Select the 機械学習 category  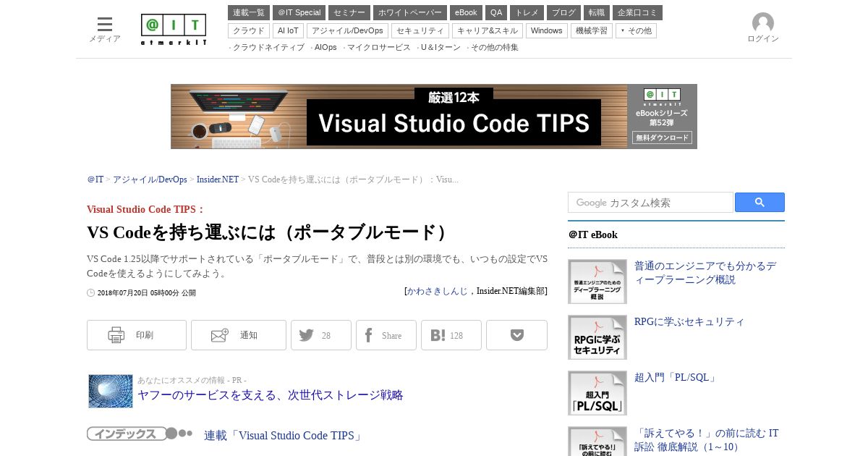592,30
